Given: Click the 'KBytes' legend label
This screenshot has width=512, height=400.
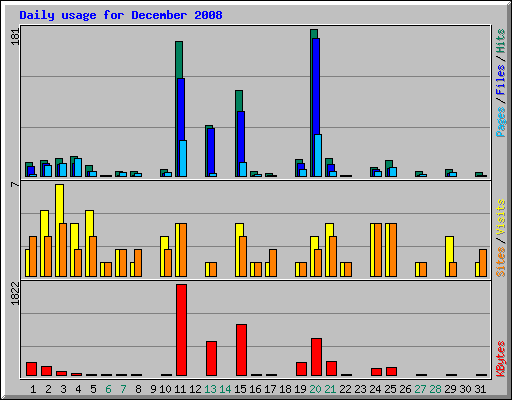Looking at the screenshot, I should tap(501, 358).
